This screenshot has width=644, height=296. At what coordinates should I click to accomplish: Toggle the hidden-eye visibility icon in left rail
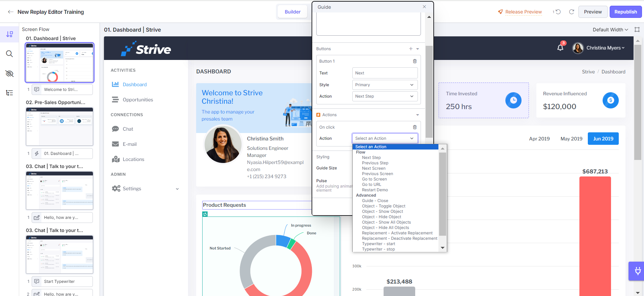pyautogui.click(x=9, y=73)
